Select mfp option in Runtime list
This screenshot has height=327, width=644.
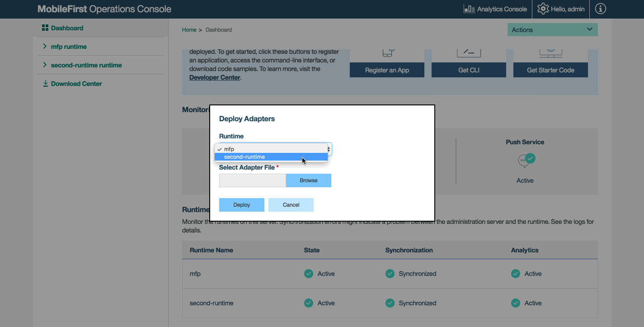point(271,149)
